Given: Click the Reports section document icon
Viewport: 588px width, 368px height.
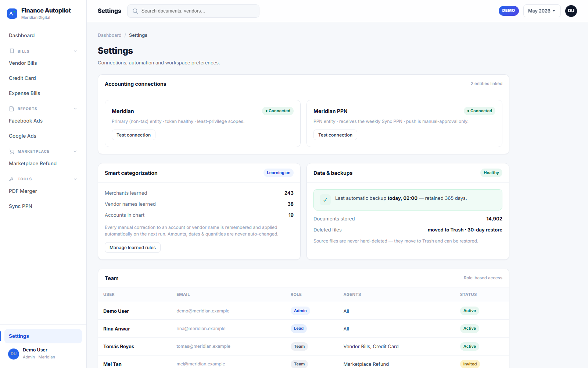Looking at the screenshot, I should tap(12, 109).
